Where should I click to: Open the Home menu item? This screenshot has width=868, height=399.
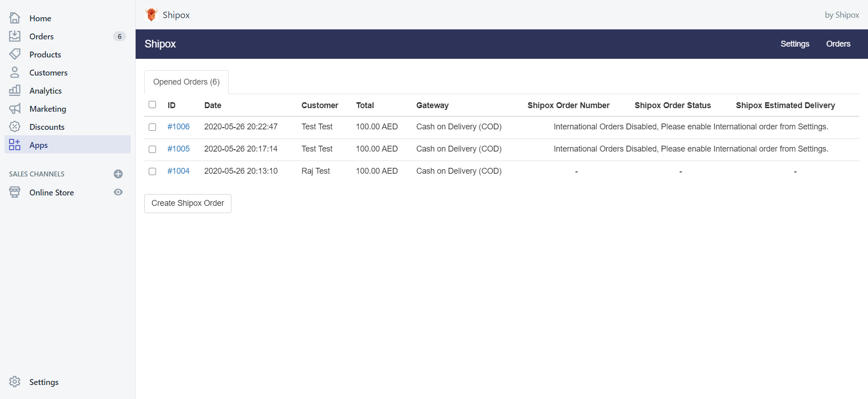pos(68,18)
